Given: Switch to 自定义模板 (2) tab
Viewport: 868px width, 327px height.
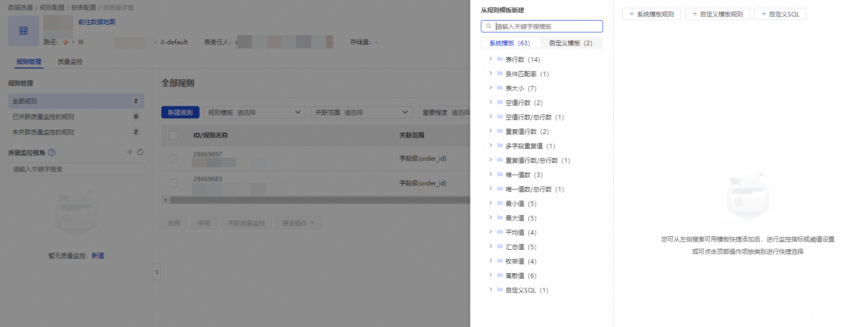Looking at the screenshot, I should [571, 43].
